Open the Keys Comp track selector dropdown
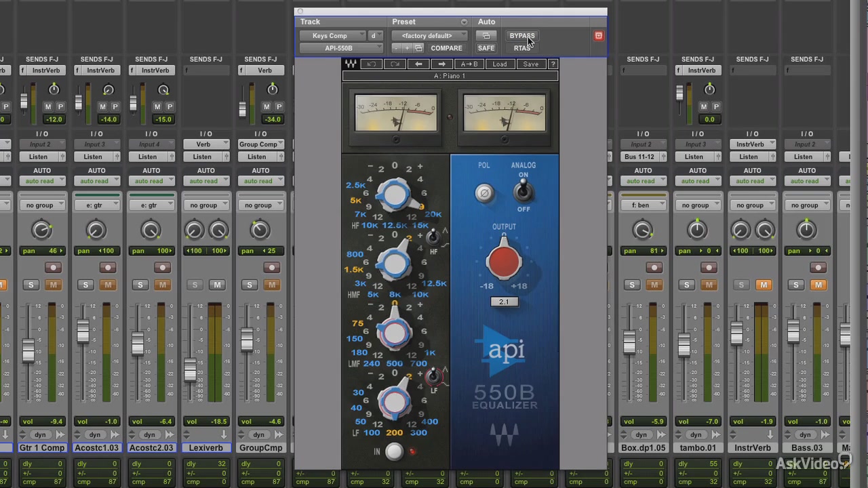The image size is (868, 488). click(x=332, y=36)
